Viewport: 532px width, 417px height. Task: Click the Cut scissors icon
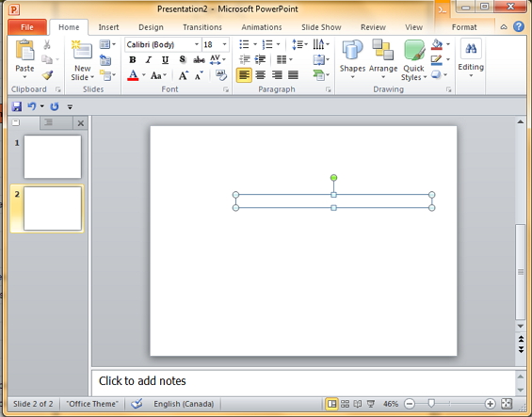[47, 44]
